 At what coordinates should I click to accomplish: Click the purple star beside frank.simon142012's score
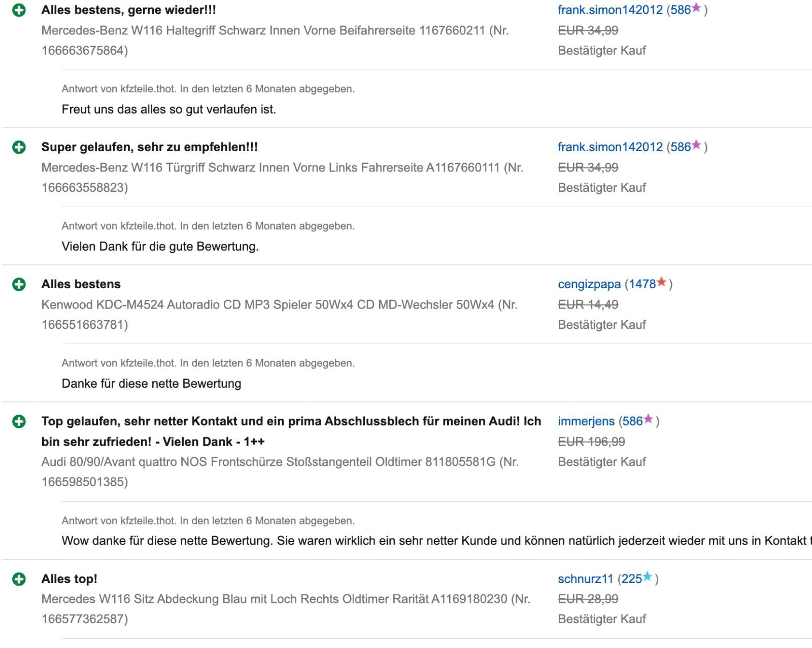pos(697,7)
